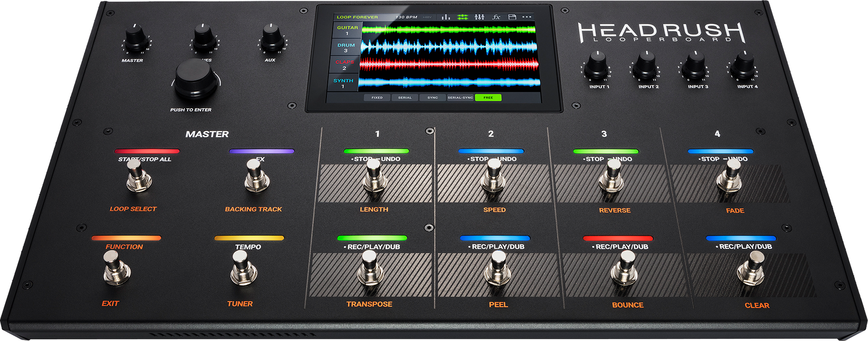Hit track 3 REC/PLAY/DUB footswitch
The image size is (868, 341).
[624, 268]
